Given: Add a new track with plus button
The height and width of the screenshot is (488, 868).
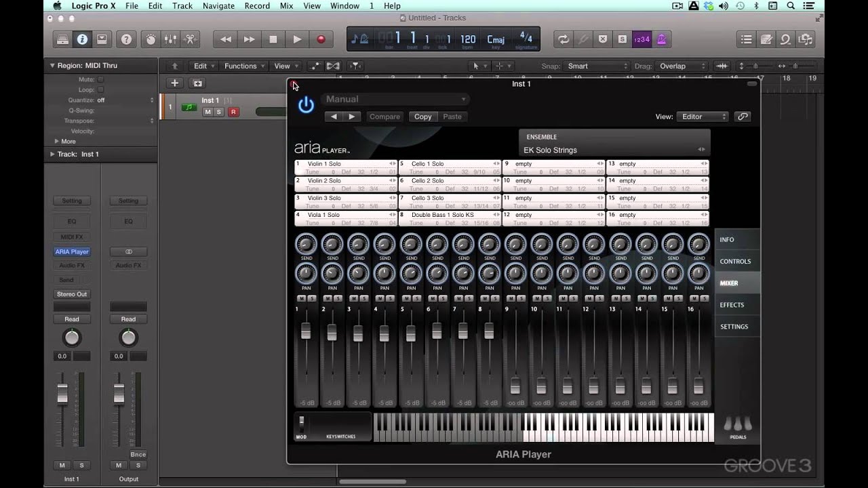Looking at the screenshot, I should click(x=174, y=83).
